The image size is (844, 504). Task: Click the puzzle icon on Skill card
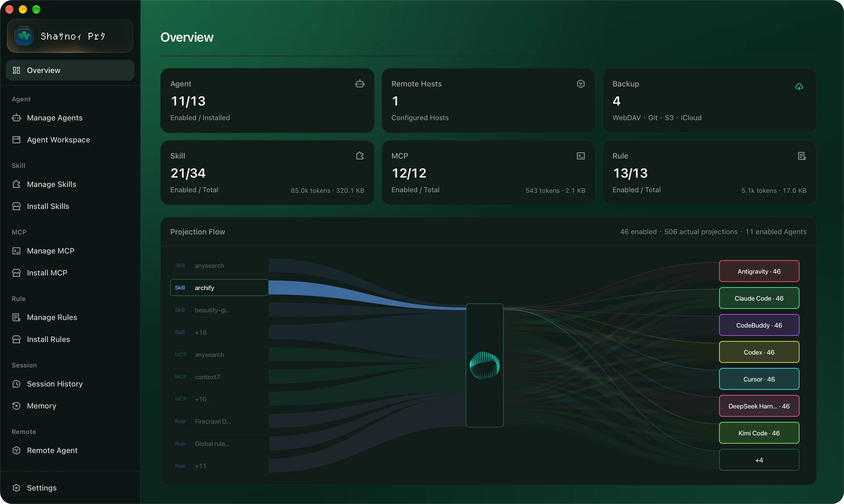pyautogui.click(x=360, y=156)
